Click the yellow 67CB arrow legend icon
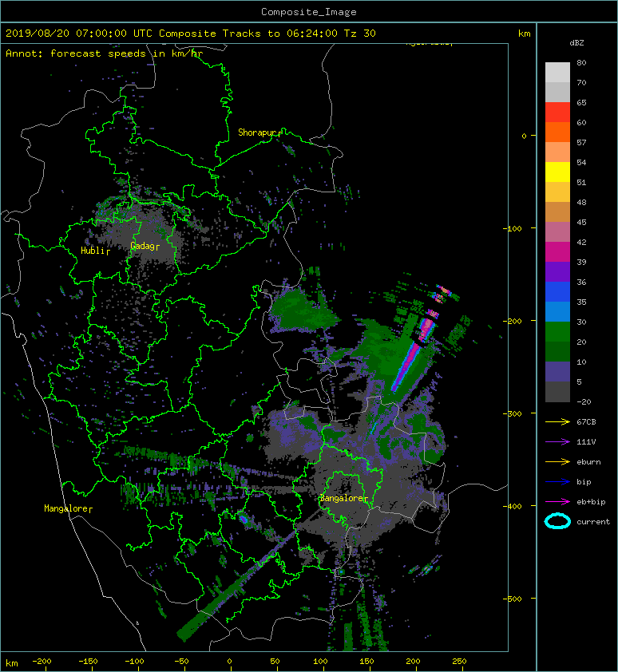The image size is (618, 672). point(557,421)
